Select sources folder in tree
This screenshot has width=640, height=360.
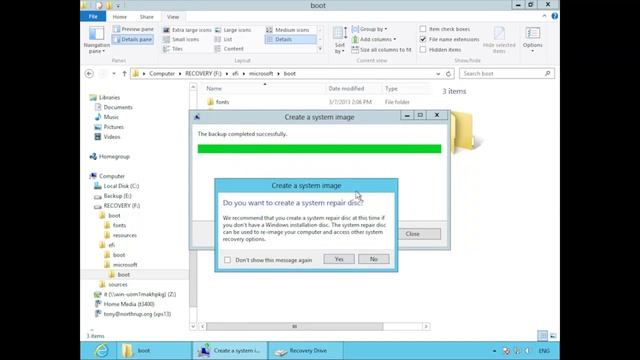118,284
